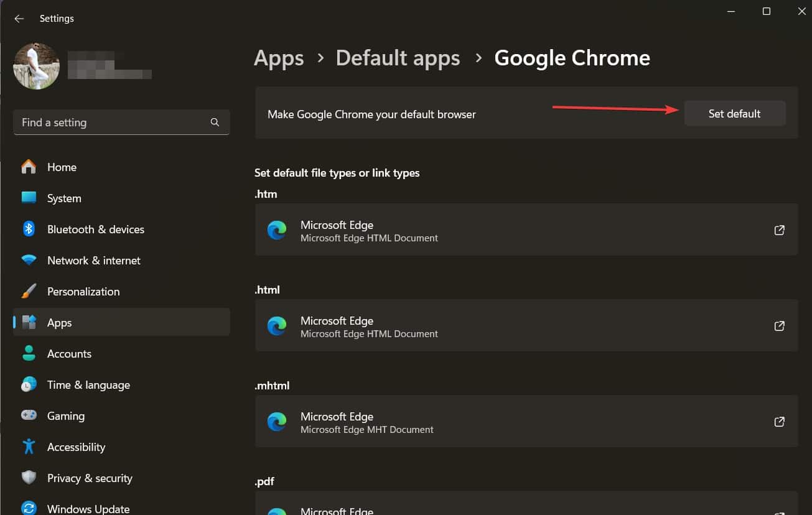Click the back arrow in Settings header
Screen dimensions: 812x515
click(x=19, y=19)
